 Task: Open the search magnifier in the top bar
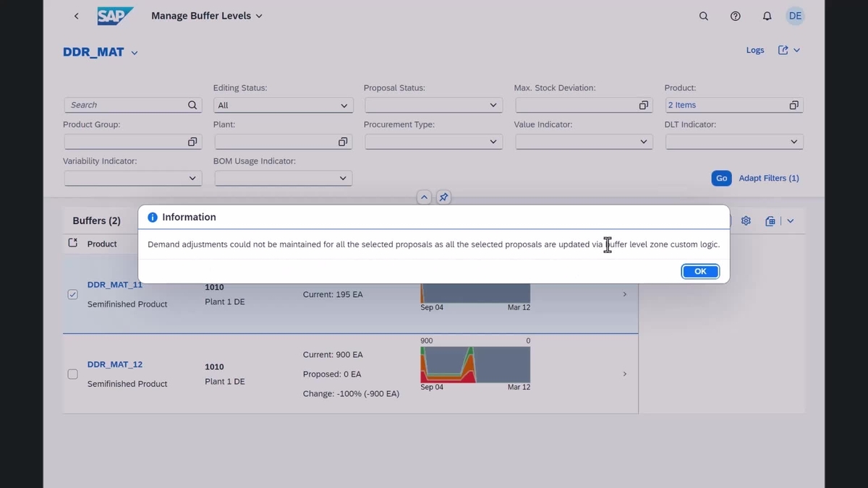pos(702,15)
